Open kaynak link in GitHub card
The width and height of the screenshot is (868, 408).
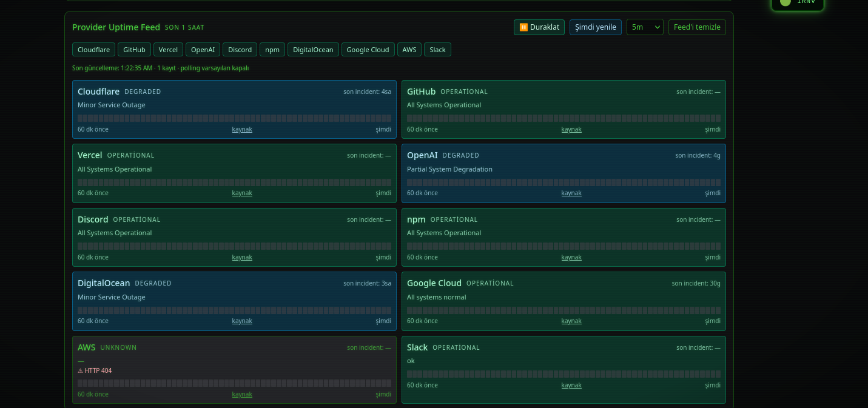tap(571, 129)
